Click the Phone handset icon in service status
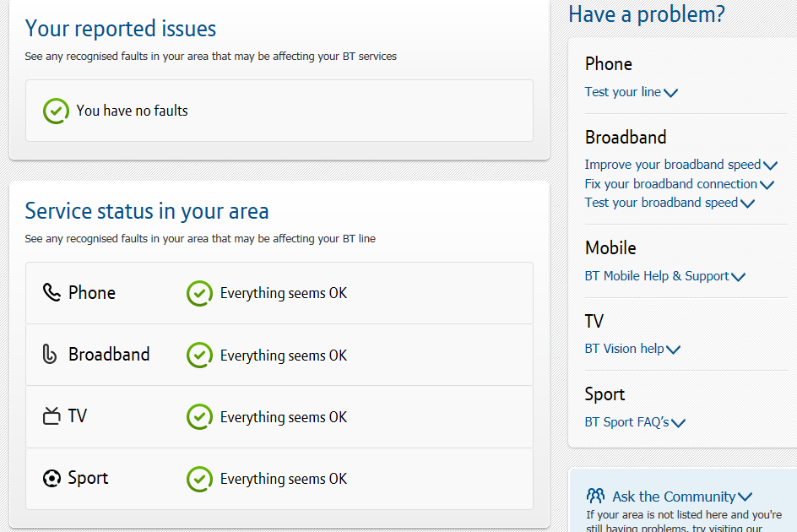The height and width of the screenshot is (532, 797). point(52,292)
